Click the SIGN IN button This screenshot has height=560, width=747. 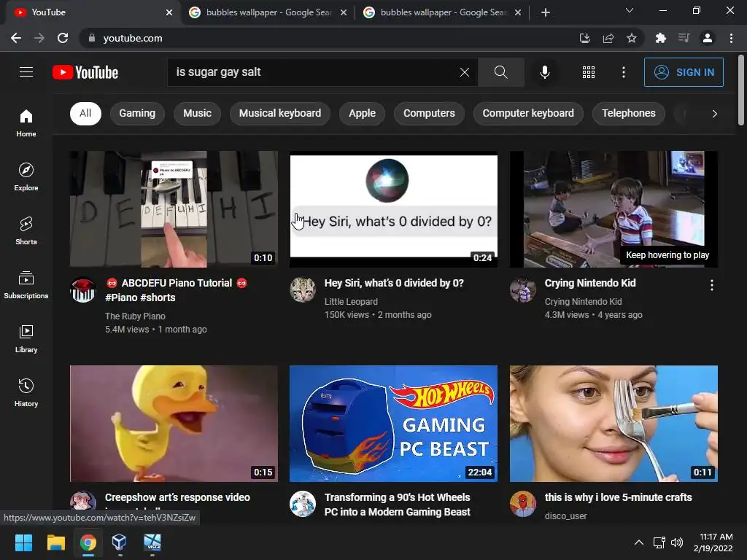[x=684, y=72]
